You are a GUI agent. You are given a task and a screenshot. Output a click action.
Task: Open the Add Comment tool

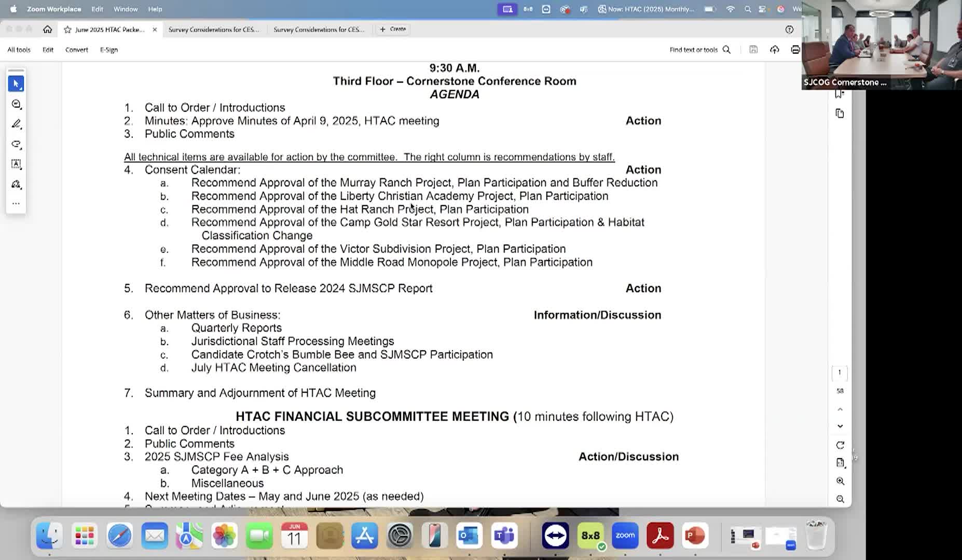click(x=16, y=104)
